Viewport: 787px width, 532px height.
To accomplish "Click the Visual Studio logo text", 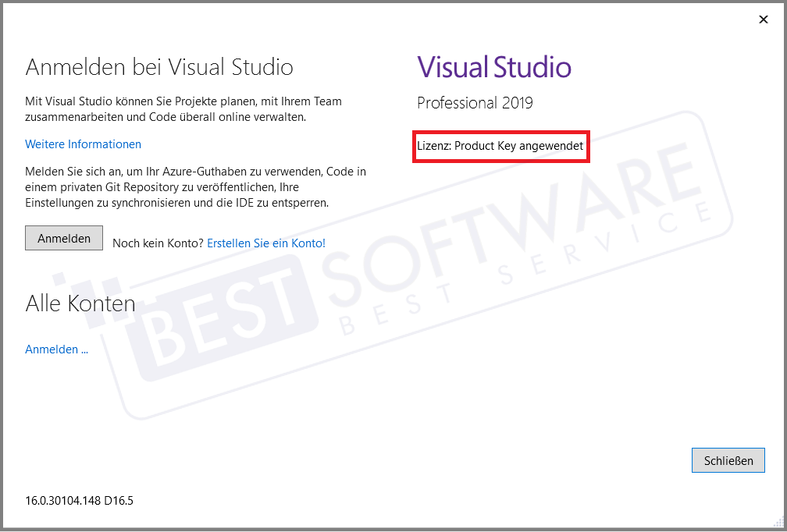I will coord(493,67).
